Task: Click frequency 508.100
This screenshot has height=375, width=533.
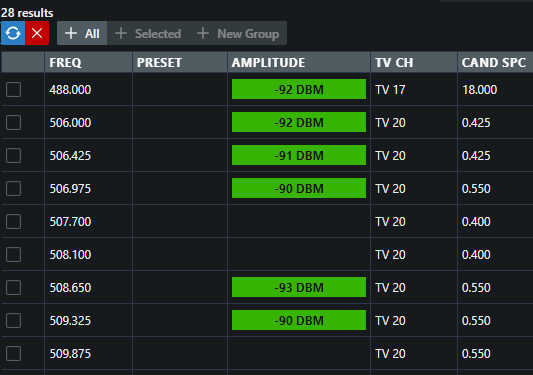Action: pos(70,255)
